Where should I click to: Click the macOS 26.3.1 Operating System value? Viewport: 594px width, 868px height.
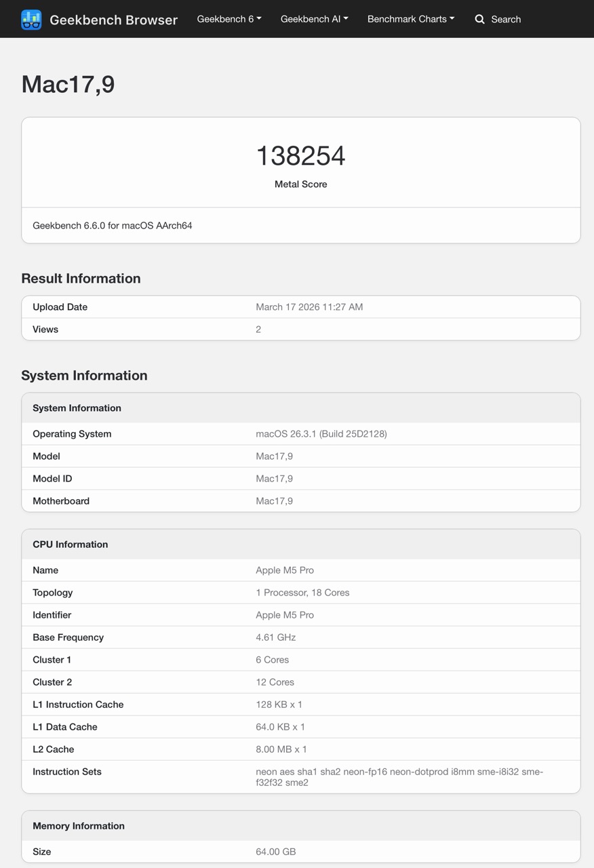(x=321, y=434)
